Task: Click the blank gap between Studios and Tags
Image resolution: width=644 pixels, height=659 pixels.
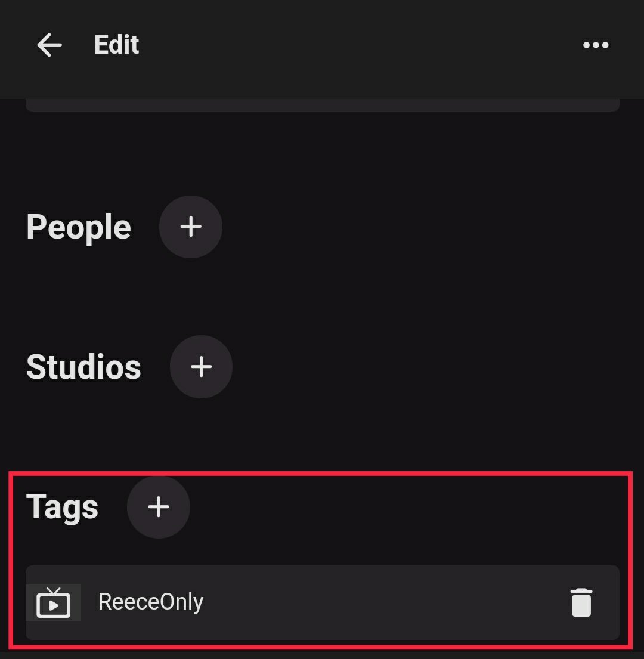Action: point(322,435)
